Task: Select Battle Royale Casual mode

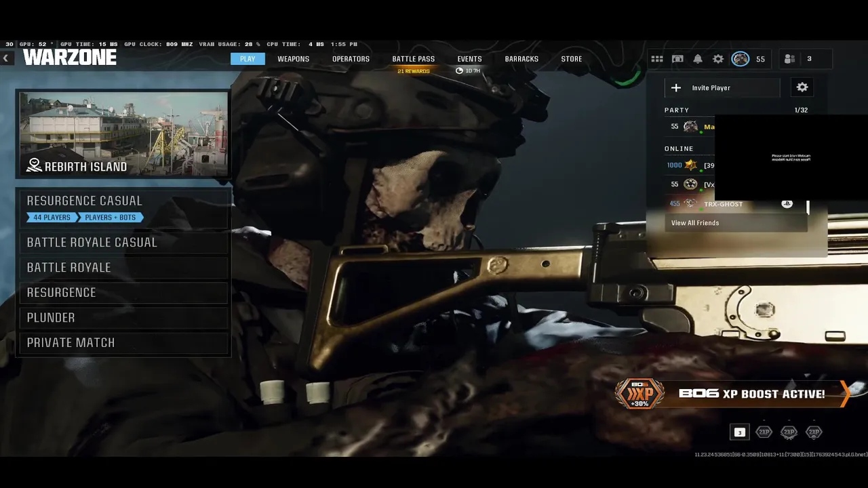Action: tap(123, 242)
